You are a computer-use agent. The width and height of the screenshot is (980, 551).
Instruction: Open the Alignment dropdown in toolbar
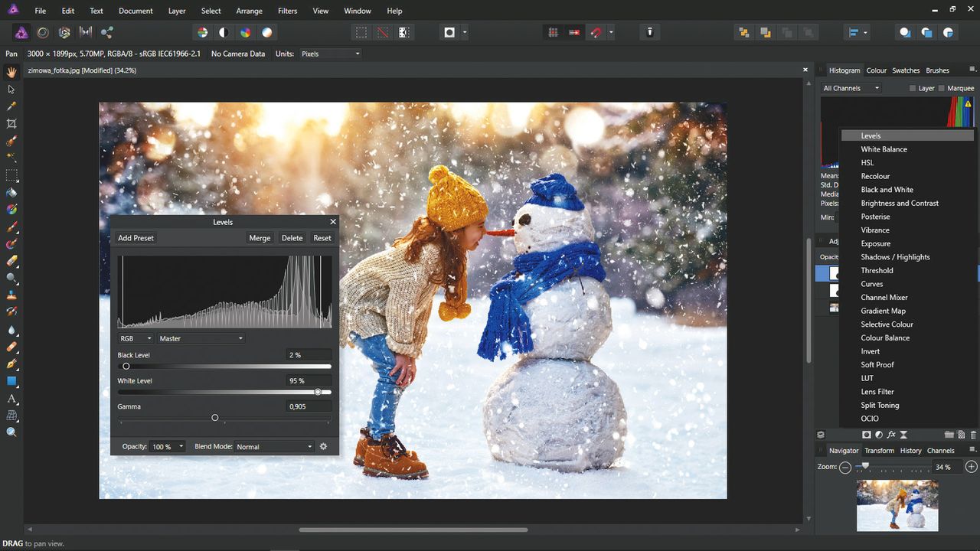tap(858, 32)
